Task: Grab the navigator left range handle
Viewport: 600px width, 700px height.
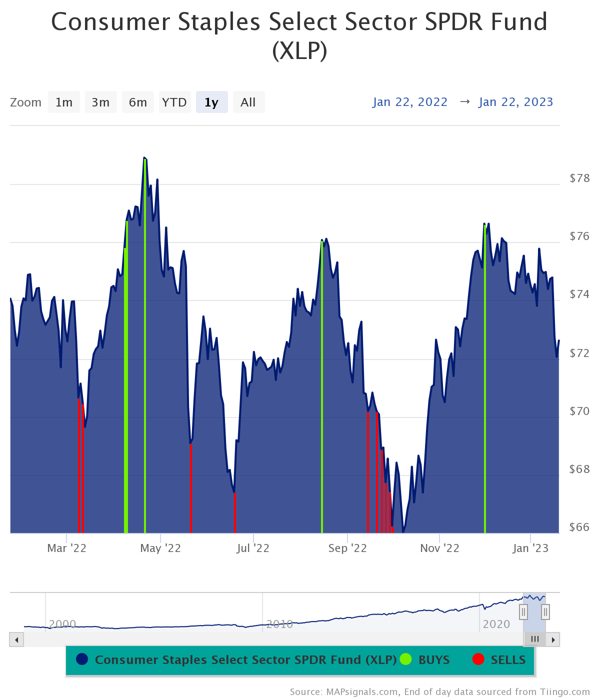Action: pos(523,611)
